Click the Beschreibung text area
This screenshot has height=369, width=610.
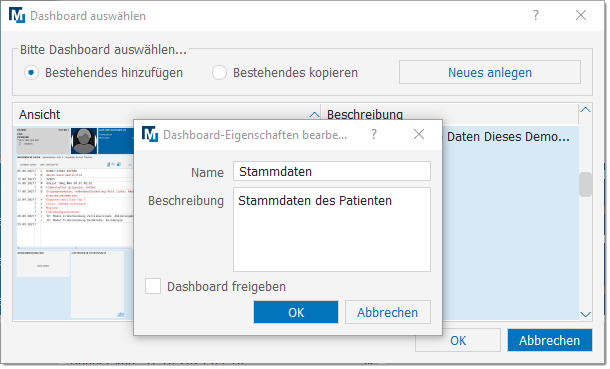click(x=332, y=229)
